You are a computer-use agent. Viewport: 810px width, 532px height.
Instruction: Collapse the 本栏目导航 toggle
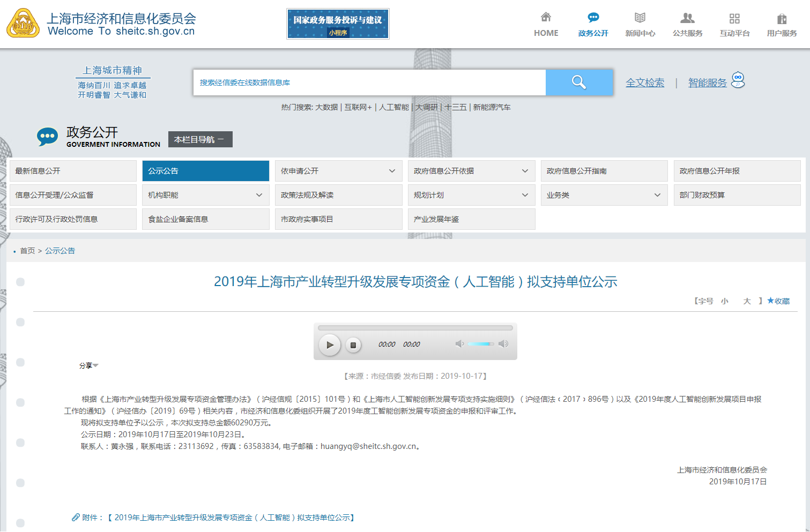200,139
